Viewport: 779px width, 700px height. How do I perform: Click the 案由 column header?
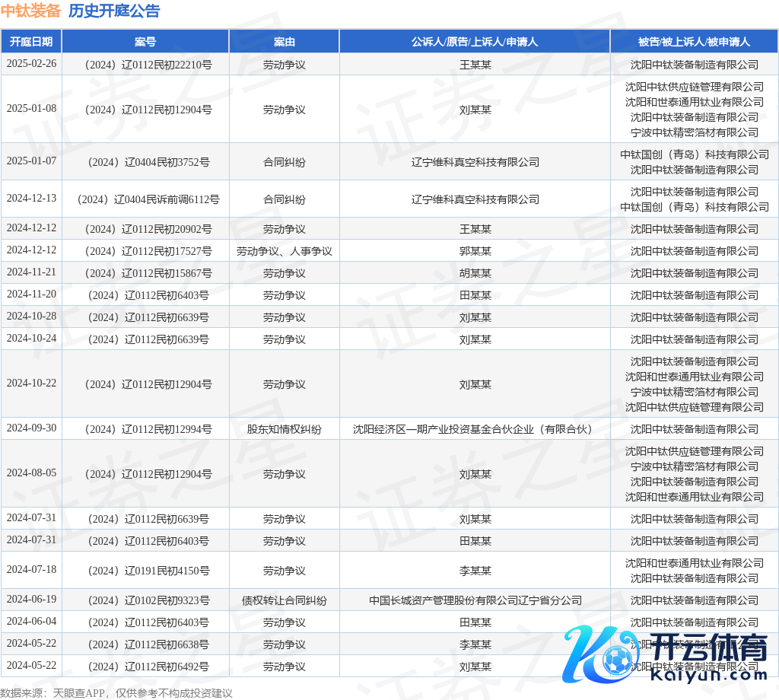point(285,42)
